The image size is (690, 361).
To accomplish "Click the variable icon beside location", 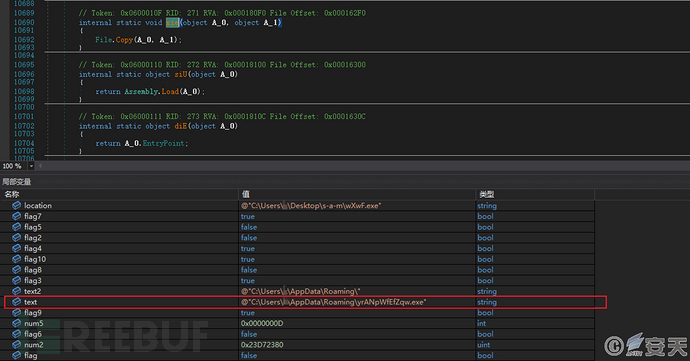I will pyautogui.click(x=17, y=205).
